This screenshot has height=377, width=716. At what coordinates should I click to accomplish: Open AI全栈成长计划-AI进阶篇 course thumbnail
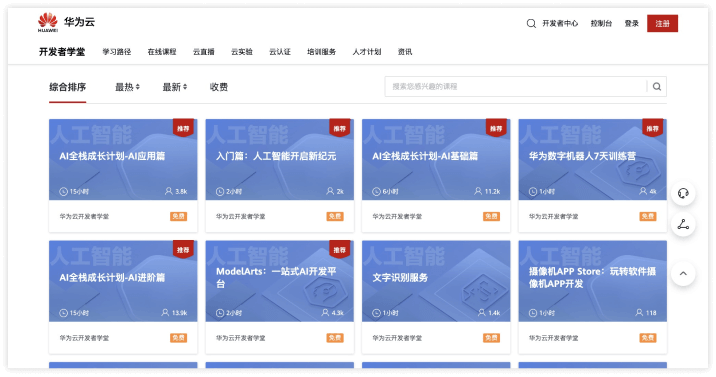123,281
